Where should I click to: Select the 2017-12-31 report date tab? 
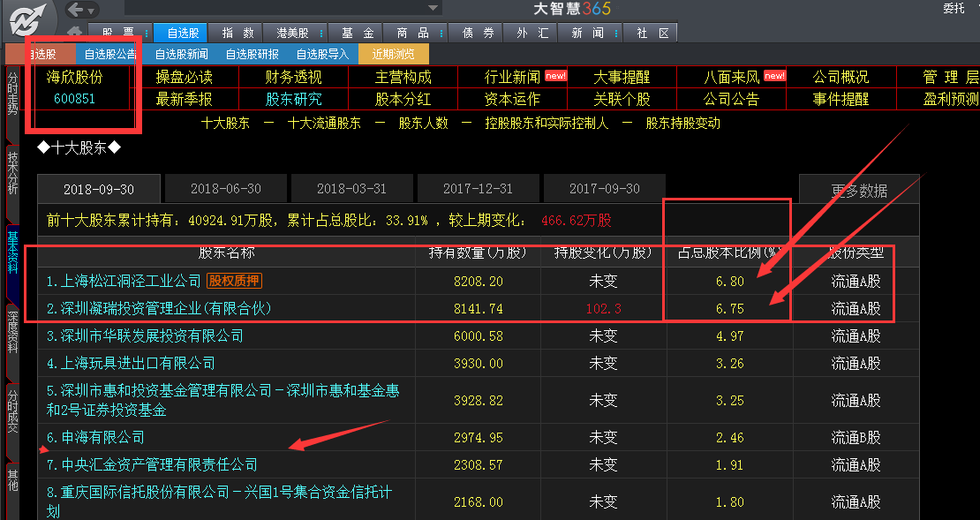pyautogui.click(x=479, y=188)
